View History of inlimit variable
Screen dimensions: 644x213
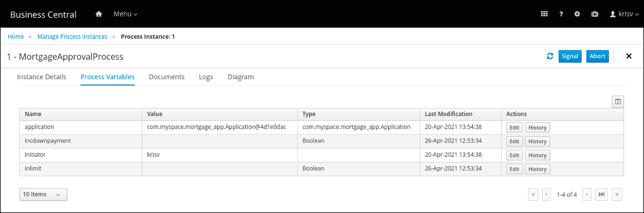pos(537,170)
